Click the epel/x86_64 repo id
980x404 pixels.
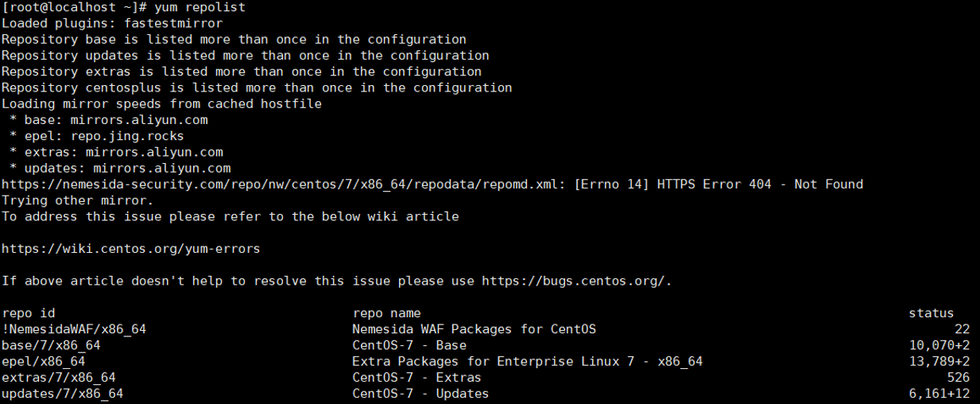click(44, 362)
